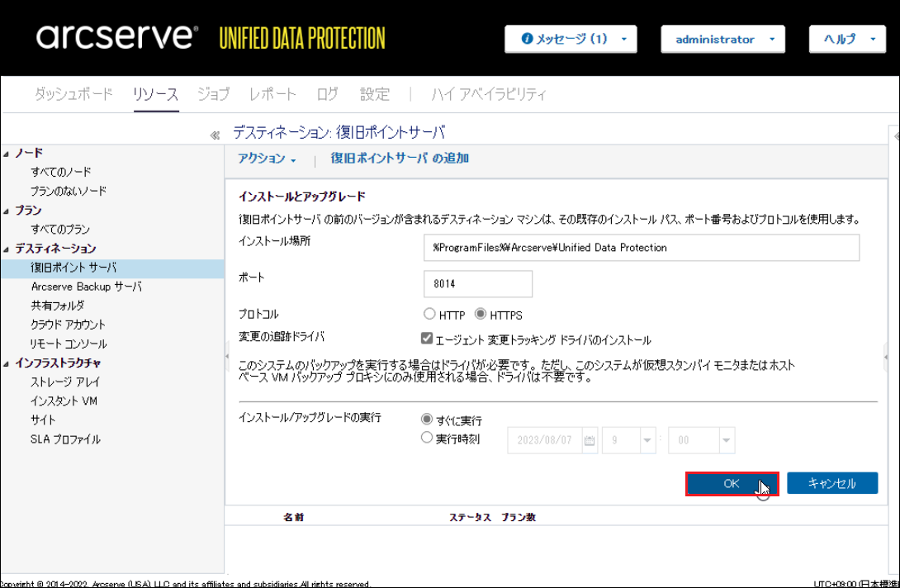Select the HTTP protocol radio button
Image resolution: width=900 pixels, height=588 pixels.
[429, 314]
